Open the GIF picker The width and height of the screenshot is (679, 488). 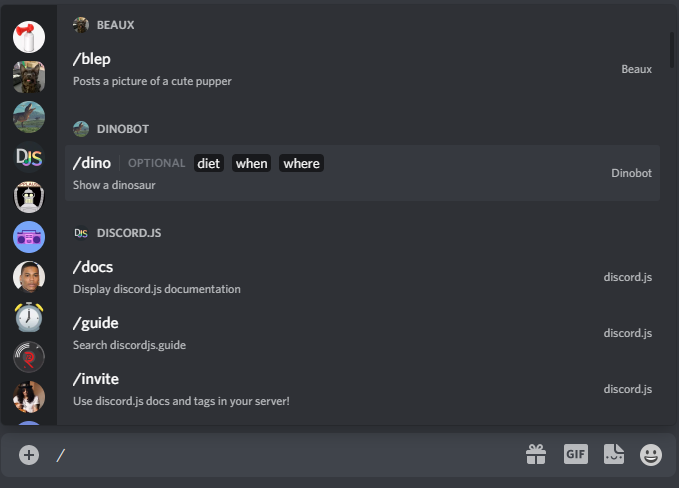click(575, 454)
